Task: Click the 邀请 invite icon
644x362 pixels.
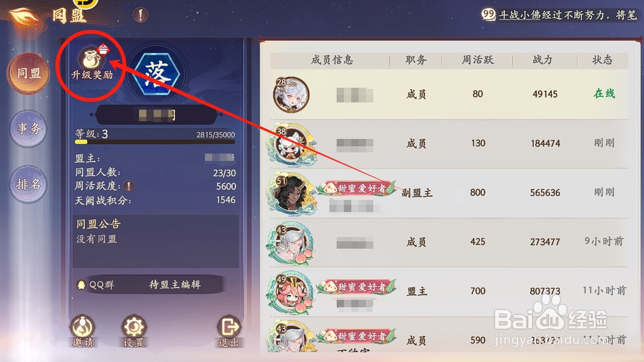Action: [83, 331]
